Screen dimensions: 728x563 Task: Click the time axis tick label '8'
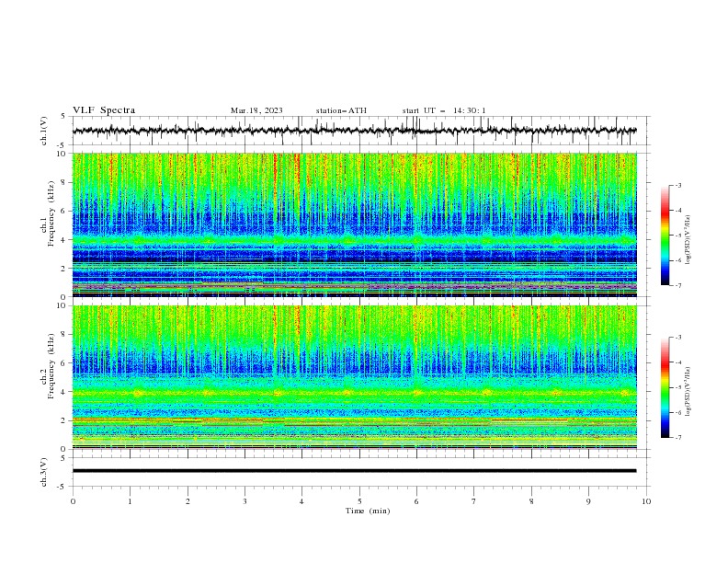pos(531,501)
